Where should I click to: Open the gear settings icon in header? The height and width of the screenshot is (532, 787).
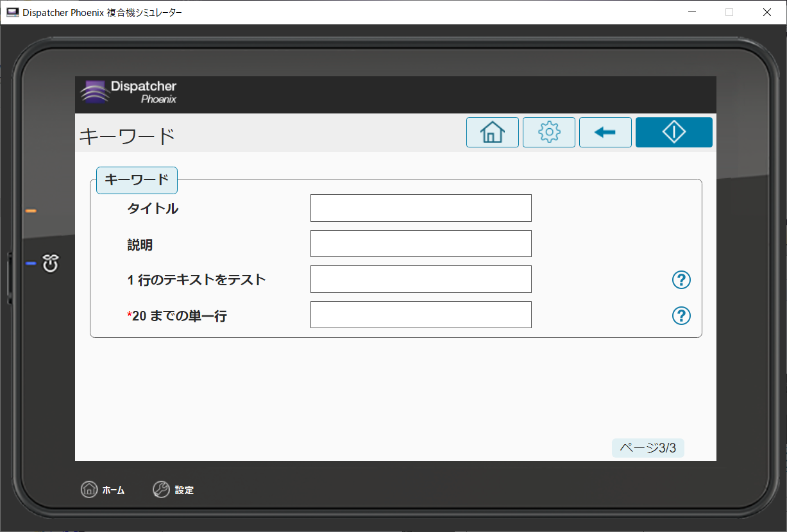coord(549,133)
